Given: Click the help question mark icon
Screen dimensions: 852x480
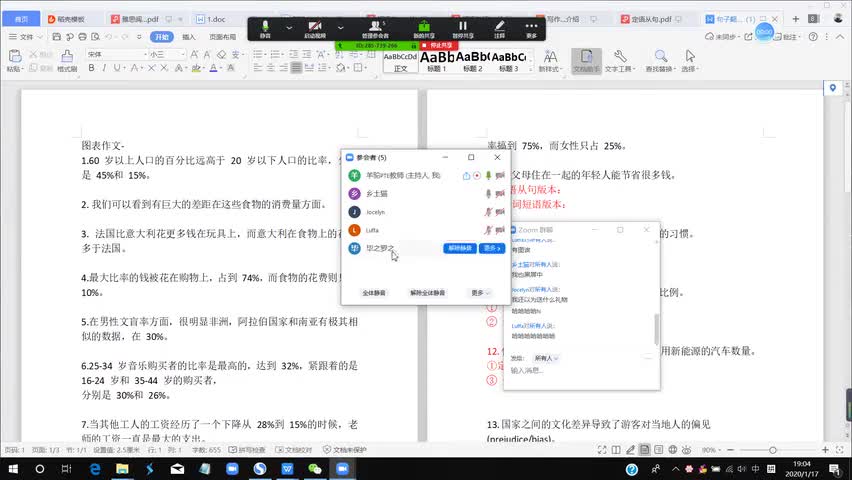Looking at the screenshot, I should tap(813, 36).
